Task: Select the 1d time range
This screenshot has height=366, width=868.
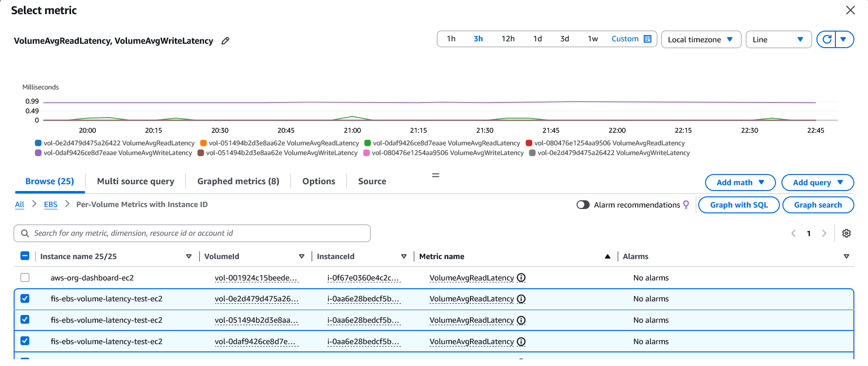Action: point(538,39)
